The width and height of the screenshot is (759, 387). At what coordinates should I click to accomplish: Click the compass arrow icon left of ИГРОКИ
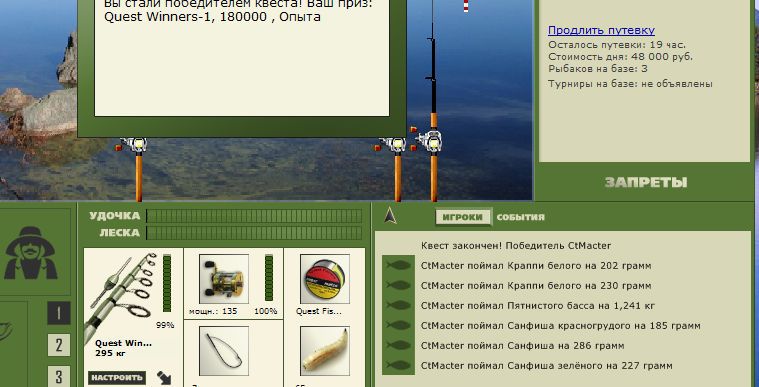390,215
